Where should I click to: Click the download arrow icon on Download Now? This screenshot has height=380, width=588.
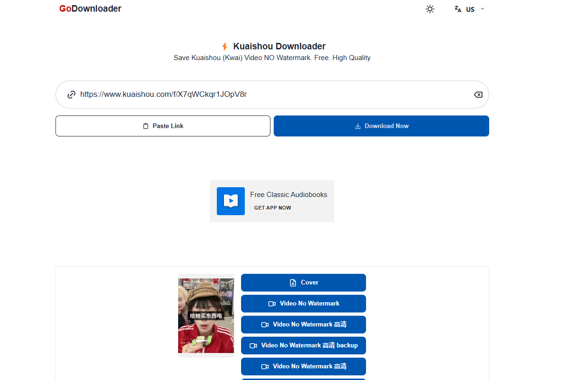358,126
